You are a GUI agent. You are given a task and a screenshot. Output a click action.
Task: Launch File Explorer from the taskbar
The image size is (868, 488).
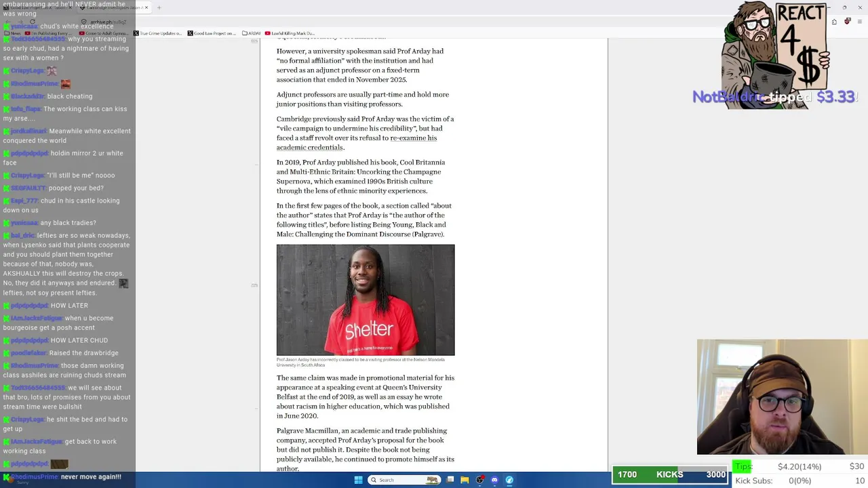[x=465, y=480]
